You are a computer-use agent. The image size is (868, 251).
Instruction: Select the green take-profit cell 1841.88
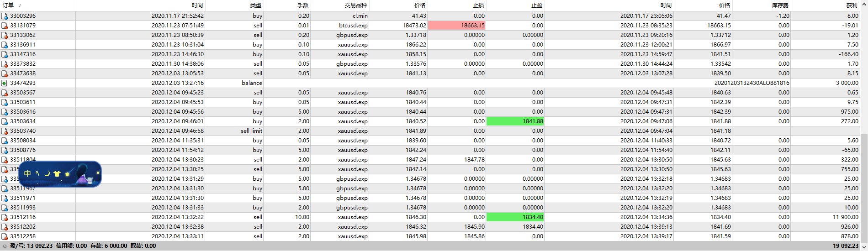[x=515, y=121]
